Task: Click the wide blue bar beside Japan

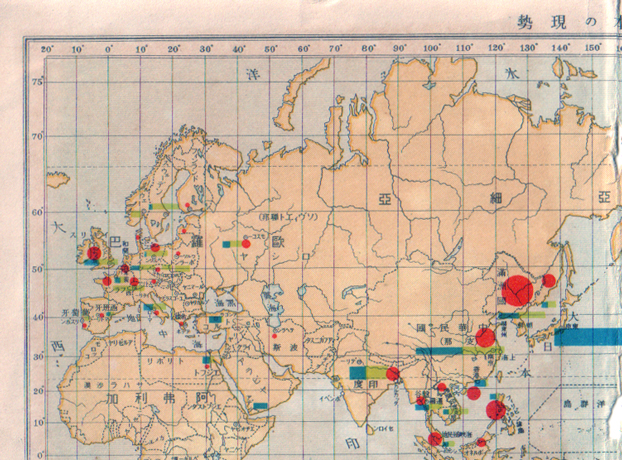Action: pyautogui.click(x=588, y=337)
